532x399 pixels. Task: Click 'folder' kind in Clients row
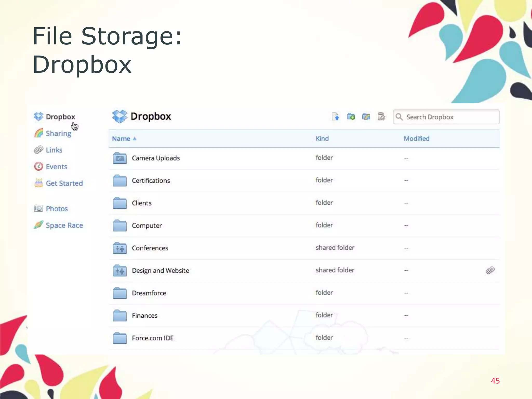click(x=324, y=203)
